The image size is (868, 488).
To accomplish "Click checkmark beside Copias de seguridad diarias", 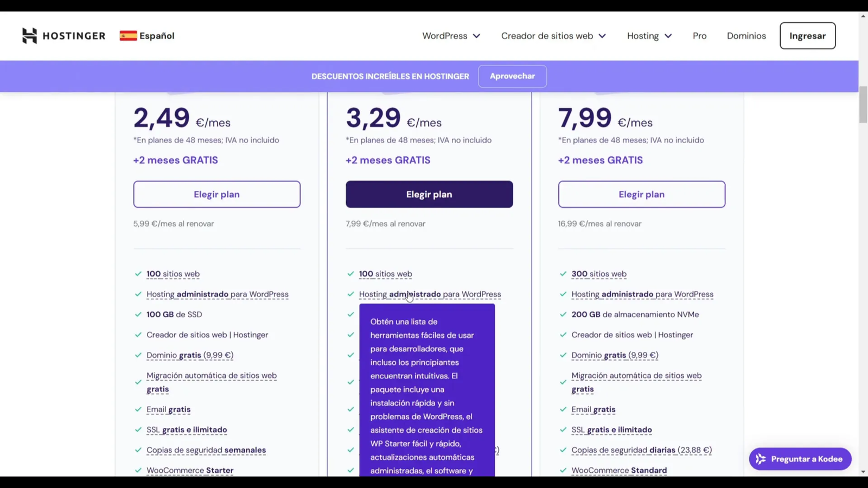I will (x=563, y=450).
